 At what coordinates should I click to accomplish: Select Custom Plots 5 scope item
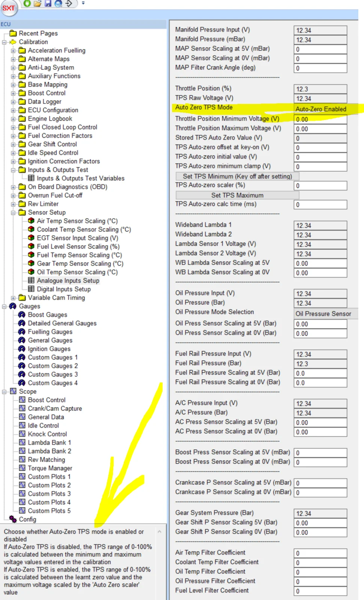(x=49, y=511)
